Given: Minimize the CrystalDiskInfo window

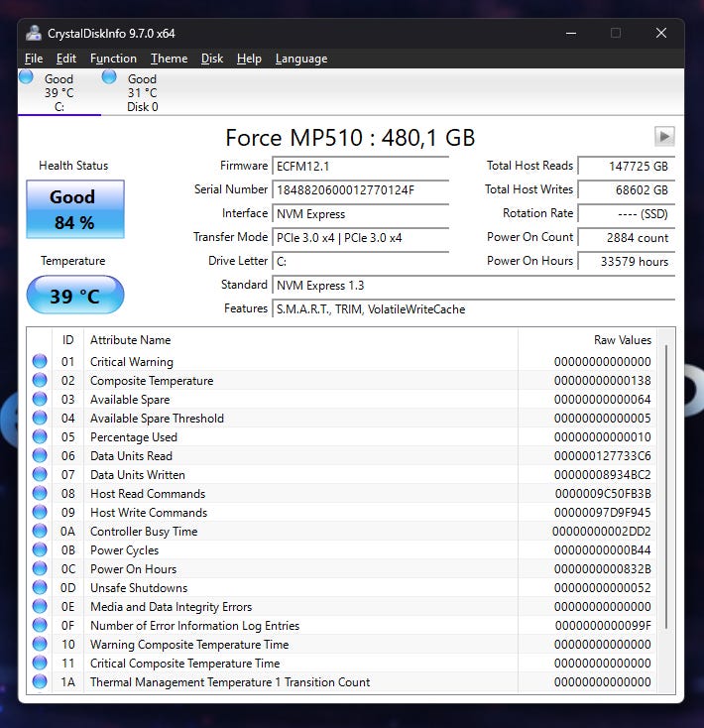Looking at the screenshot, I should pyautogui.click(x=571, y=33).
